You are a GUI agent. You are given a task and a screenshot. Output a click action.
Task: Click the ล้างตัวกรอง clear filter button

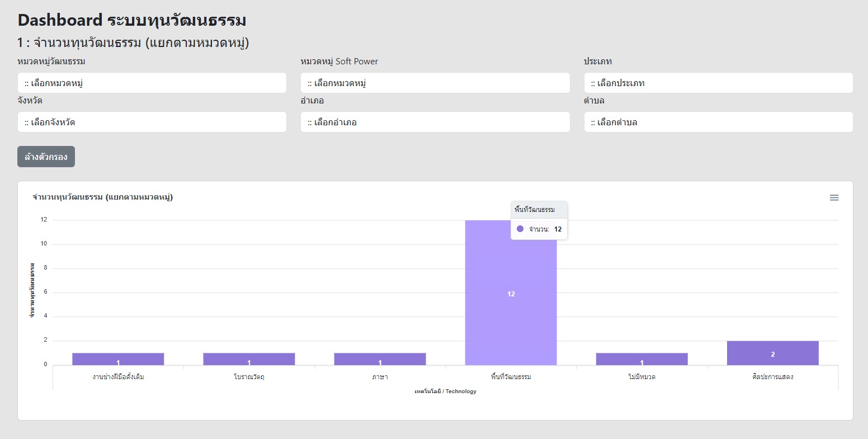[x=46, y=157]
